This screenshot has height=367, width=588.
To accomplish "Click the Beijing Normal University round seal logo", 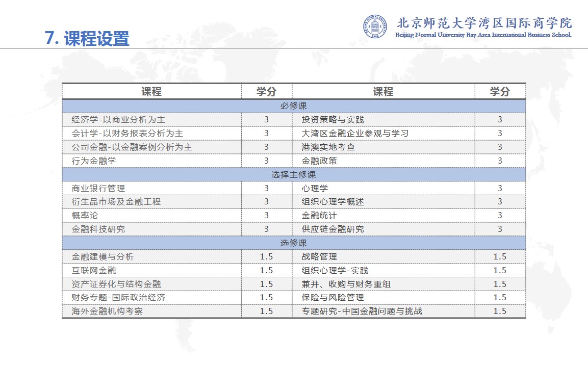I will point(375,26).
